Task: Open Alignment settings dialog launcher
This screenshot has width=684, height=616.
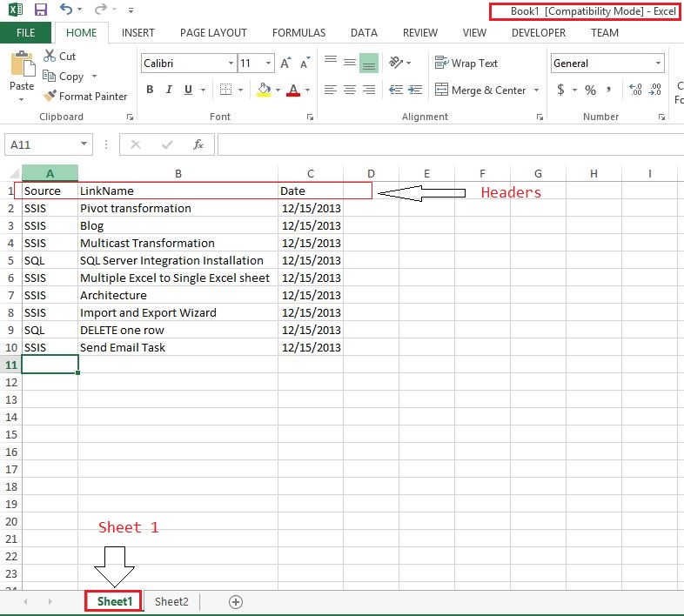Action: [x=540, y=117]
